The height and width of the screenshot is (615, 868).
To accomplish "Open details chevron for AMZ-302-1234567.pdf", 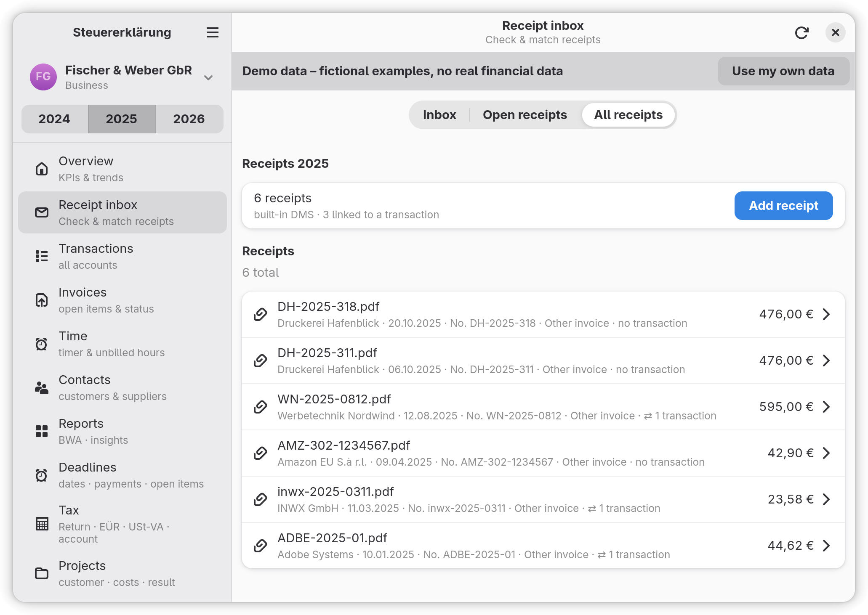I will coord(826,453).
